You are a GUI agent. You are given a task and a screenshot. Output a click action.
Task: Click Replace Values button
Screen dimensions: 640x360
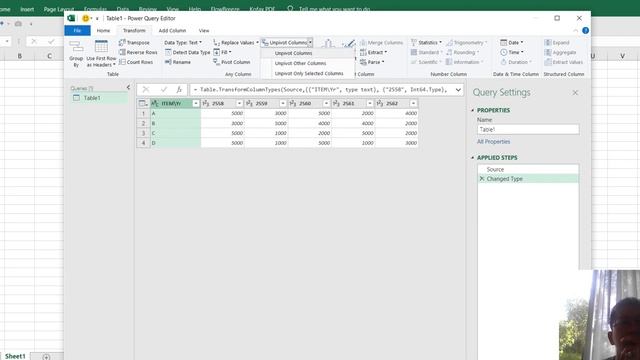click(x=236, y=42)
